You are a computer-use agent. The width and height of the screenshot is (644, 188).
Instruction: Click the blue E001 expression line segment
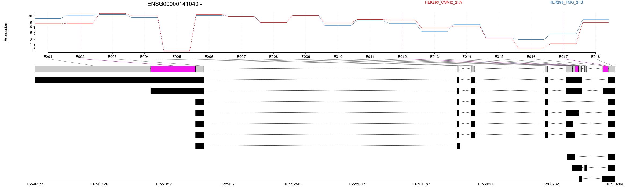point(48,18)
